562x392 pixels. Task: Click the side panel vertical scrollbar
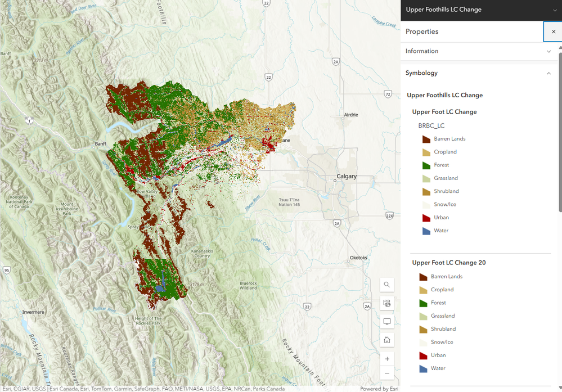click(560, 132)
